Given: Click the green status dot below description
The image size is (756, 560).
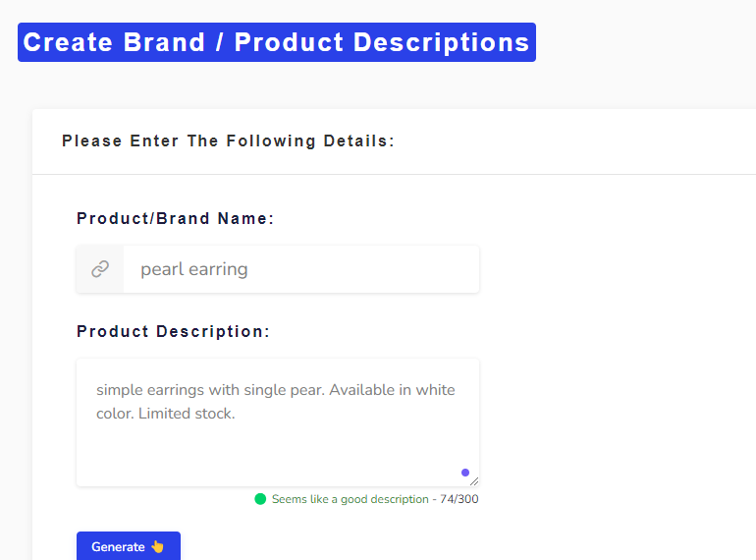Looking at the screenshot, I should tap(260, 499).
